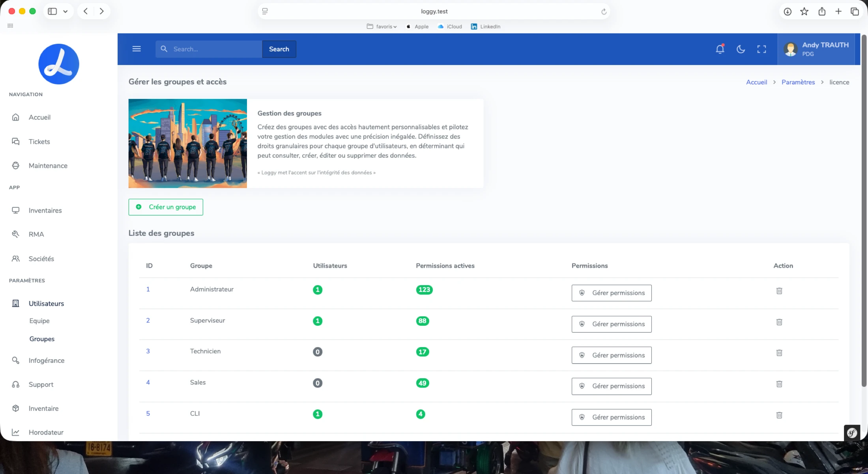Open the Safari sidebar dropdown chevron
This screenshot has width=868, height=474.
65,11
